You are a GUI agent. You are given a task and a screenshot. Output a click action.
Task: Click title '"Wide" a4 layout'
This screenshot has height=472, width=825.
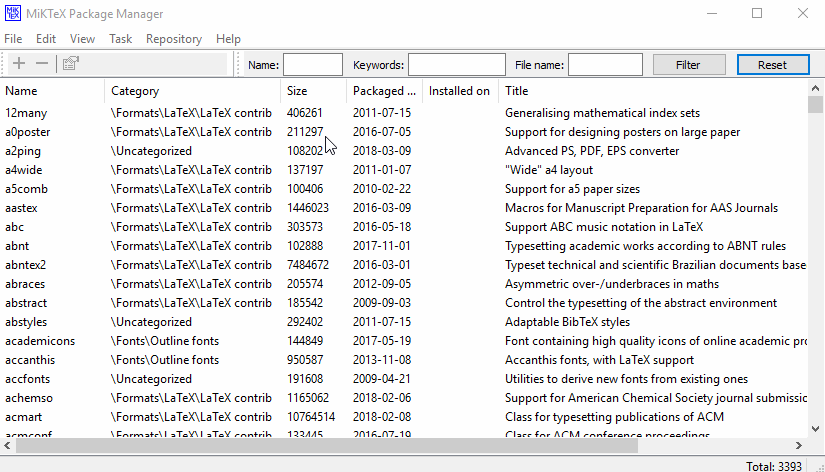pyautogui.click(x=549, y=169)
